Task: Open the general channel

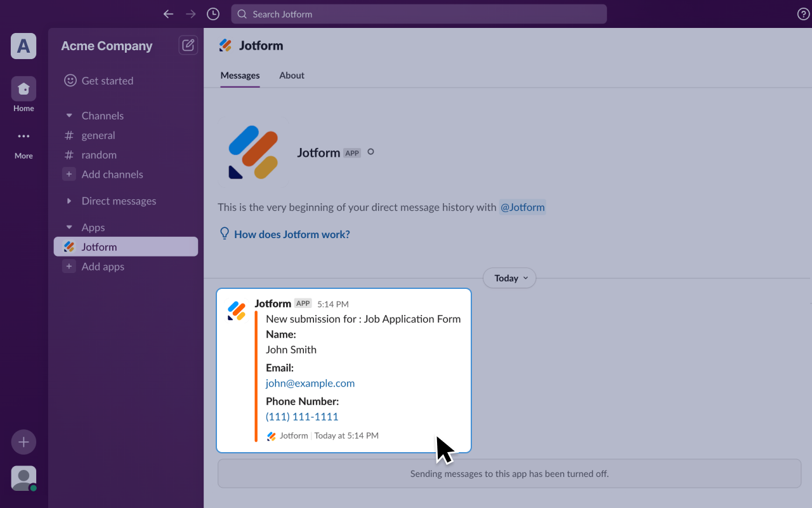Action: (98, 135)
